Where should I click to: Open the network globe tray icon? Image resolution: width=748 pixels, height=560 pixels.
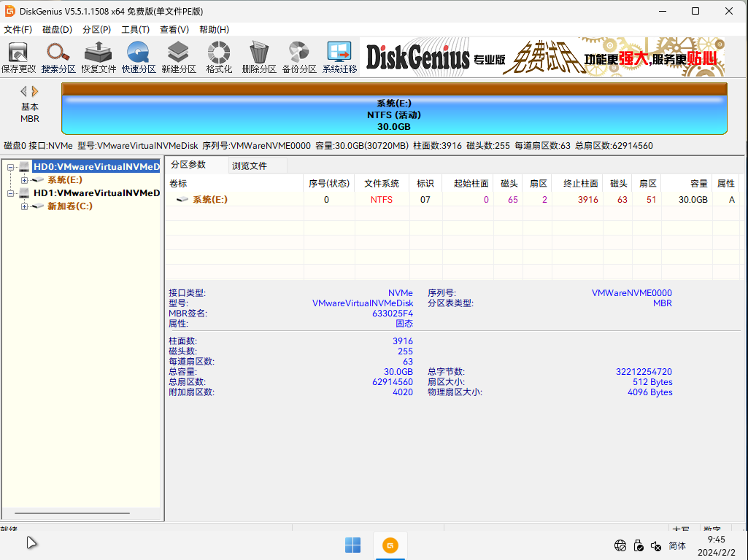click(x=620, y=545)
